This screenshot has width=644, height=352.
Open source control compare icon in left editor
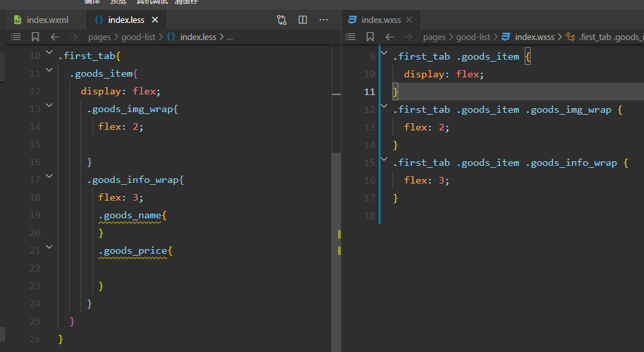[x=282, y=20]
